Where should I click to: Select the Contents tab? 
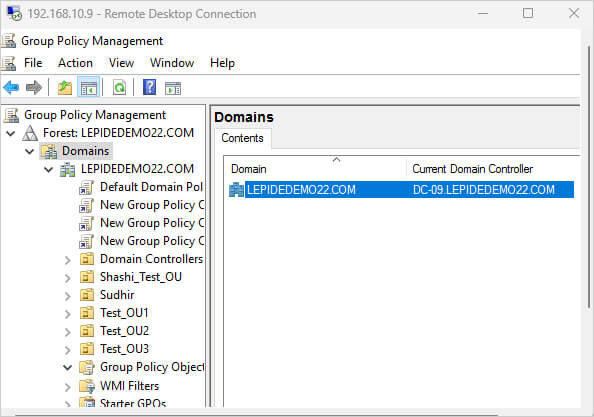coord(242,138)
